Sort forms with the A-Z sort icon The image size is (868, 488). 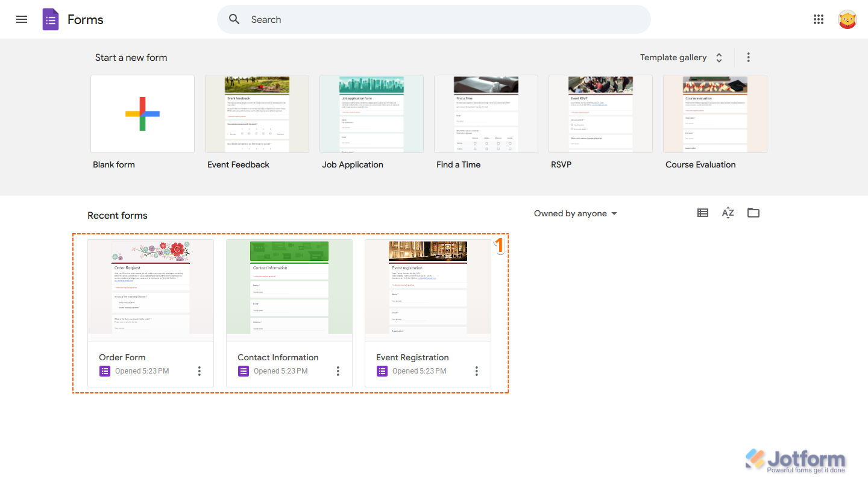[728, 213]
